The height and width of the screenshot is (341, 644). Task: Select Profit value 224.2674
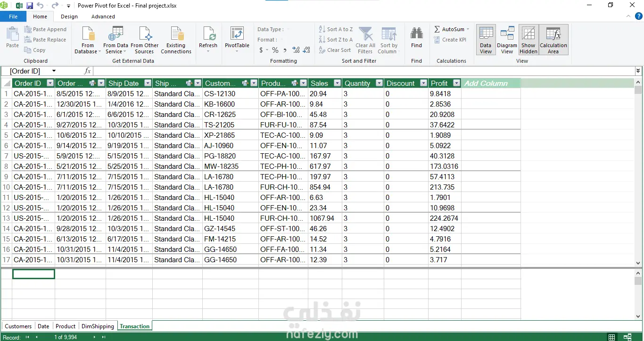[445, 218]
